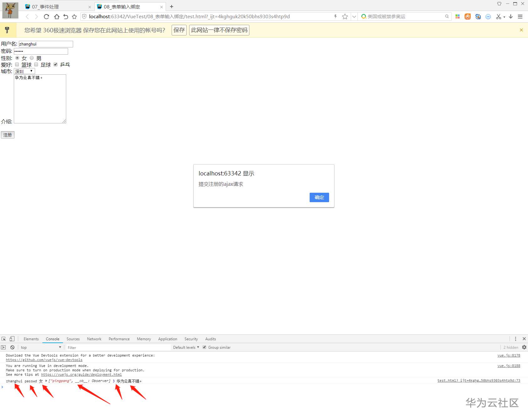The image size is (528, 420).
Task: Select the 男 gender radio button
Action: pyautogui.click(x=32, y=58)
